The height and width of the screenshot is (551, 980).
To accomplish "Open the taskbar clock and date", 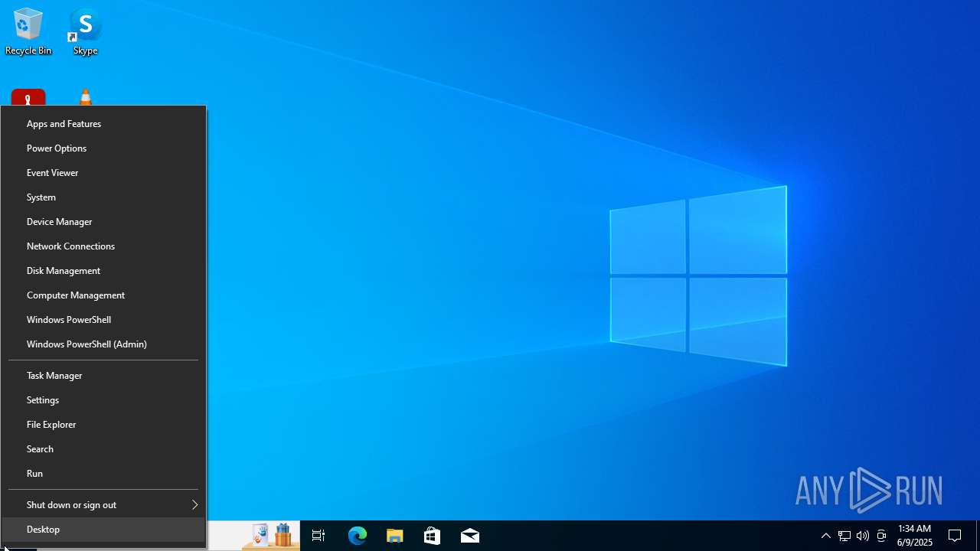I will [x=915, y=536].
